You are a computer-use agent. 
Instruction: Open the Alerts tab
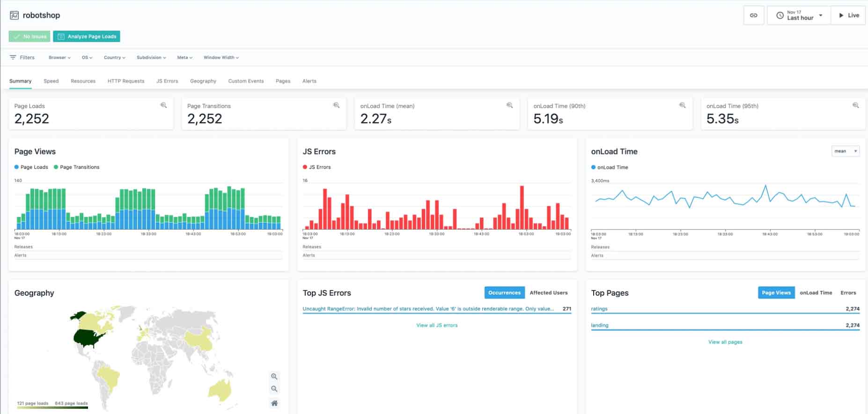pyautogui.click(x=309, y=81)
